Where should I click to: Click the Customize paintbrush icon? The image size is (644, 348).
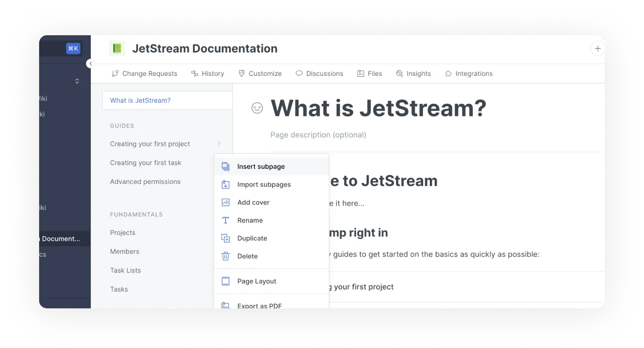(242, 73)
